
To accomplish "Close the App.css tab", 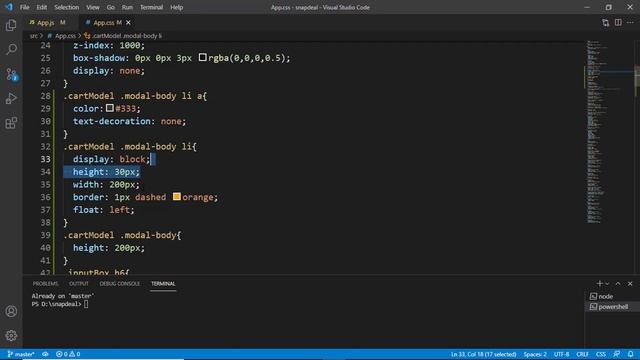I will (x=128, y=23).
